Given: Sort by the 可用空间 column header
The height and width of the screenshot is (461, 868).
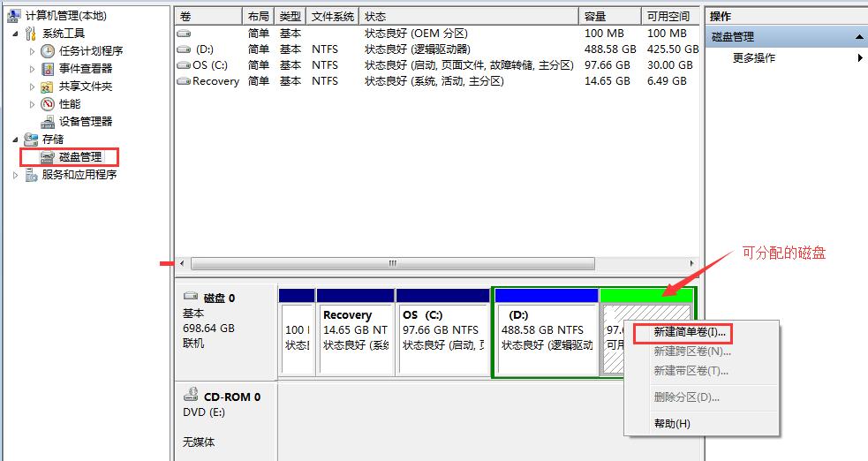Looking at the screenshot, I should [x=670, y=17].
